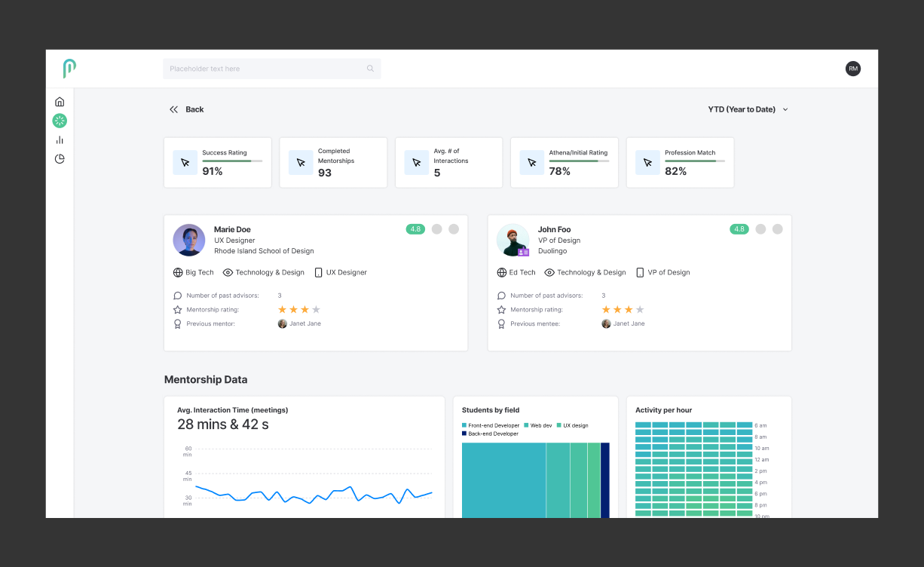Toggle last gray circle on John Foo card

(778, 229)
